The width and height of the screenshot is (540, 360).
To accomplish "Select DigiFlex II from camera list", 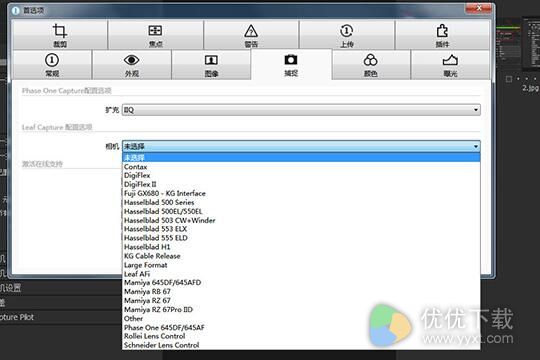I will (x=301, y=184).
